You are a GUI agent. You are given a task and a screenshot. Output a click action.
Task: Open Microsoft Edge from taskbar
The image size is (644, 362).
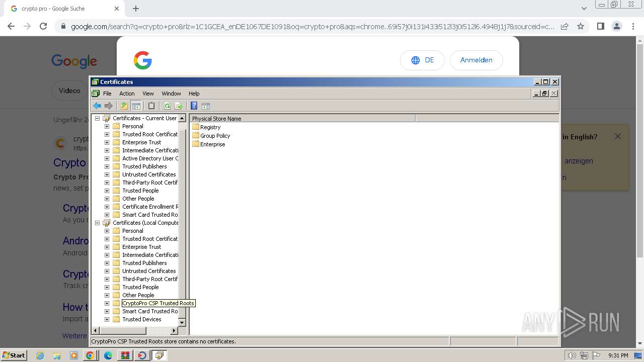108,355
